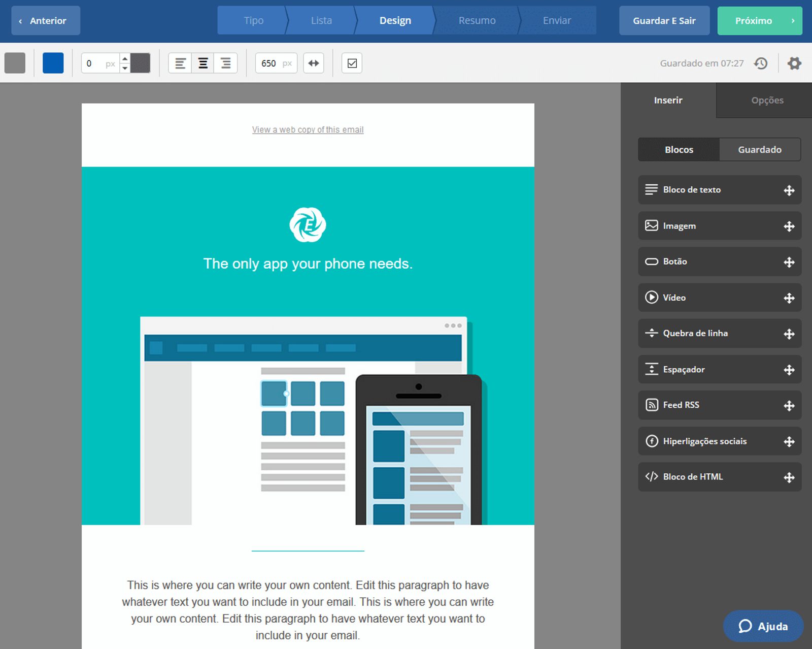The height and width of the screenshot is (649, 812).
Task: Increase border width with up arrow
Action: [x=125, y=59]
